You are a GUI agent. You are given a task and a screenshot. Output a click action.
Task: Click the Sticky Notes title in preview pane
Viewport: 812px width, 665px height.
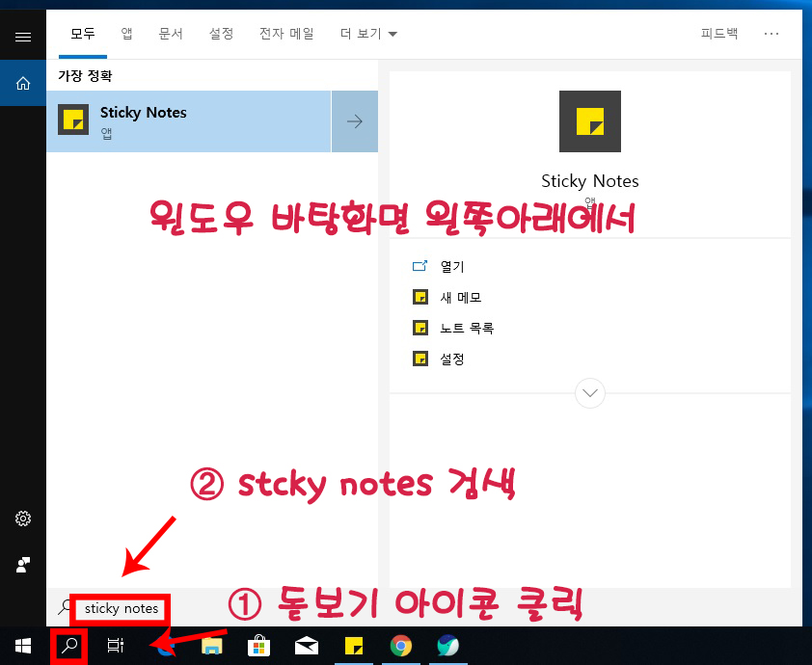tap(590, 181)
